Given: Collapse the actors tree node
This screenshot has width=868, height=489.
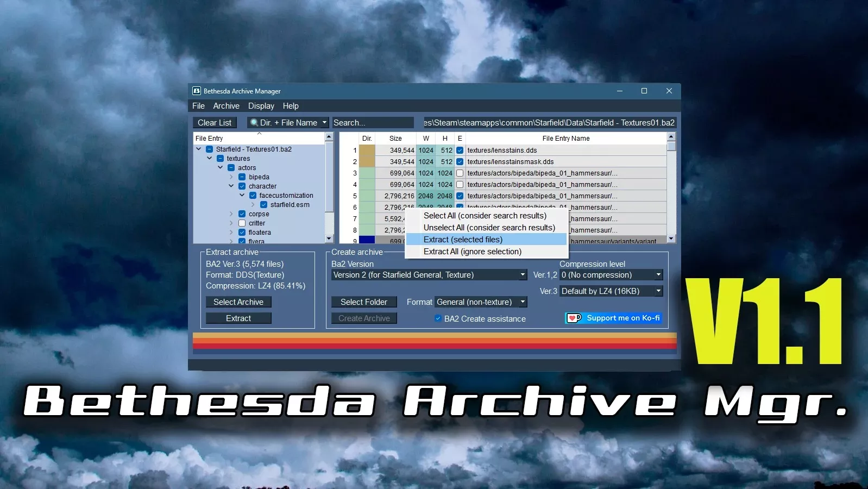Looking at the screenshot, I should (x=221, y=168).
